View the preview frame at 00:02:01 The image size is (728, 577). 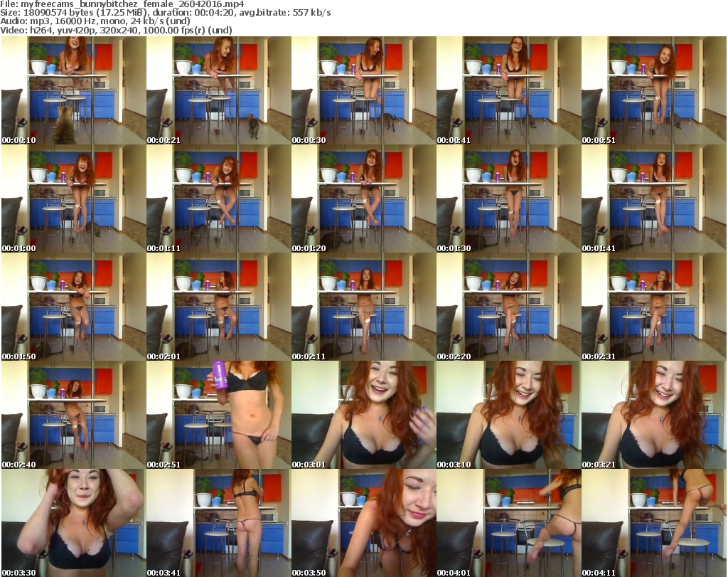219,307
